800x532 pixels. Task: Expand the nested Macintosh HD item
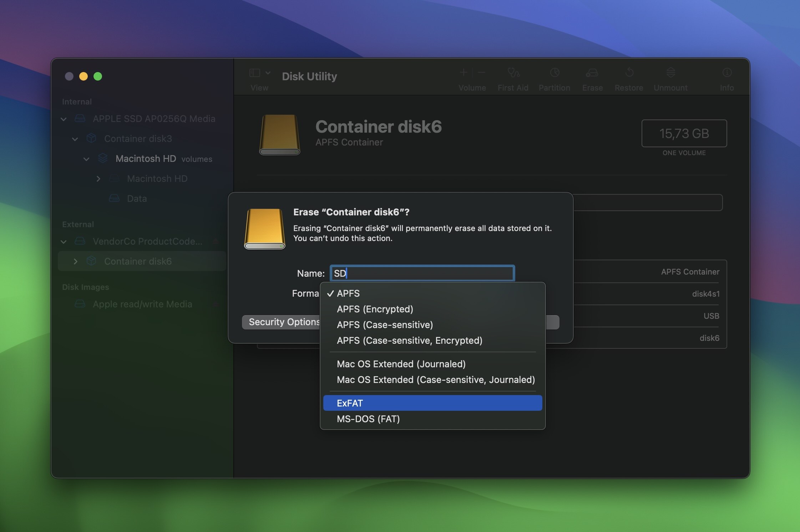tap(98, 179)
